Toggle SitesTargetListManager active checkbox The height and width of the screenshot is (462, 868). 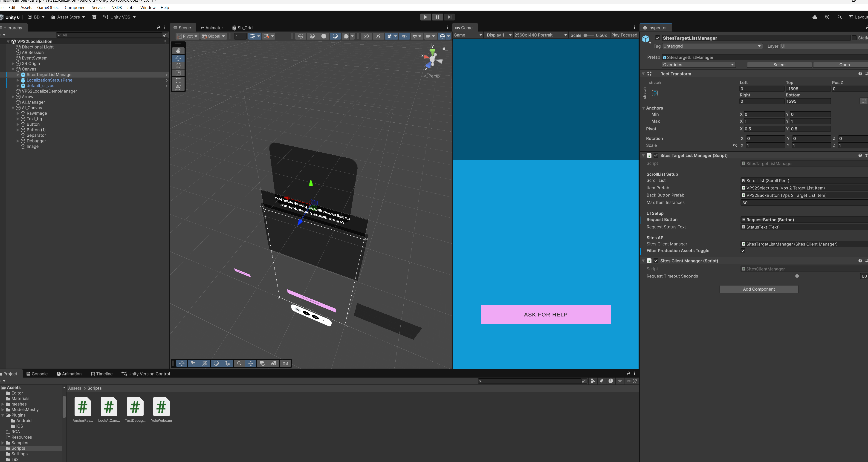[657, 38]
